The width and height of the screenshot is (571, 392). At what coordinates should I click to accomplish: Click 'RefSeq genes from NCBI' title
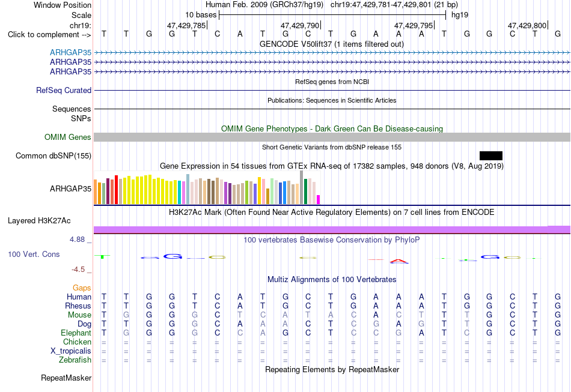(332, 82)
